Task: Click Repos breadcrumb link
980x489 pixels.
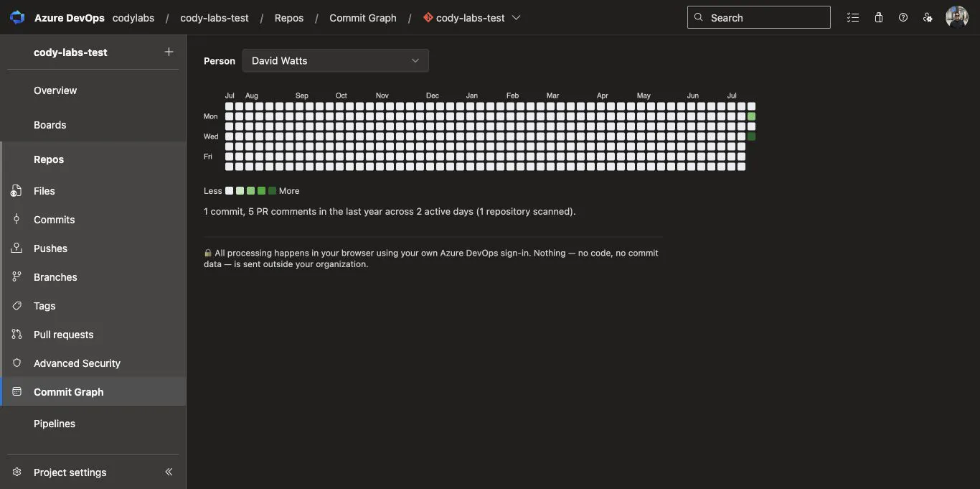Action: tap(289, 18)
